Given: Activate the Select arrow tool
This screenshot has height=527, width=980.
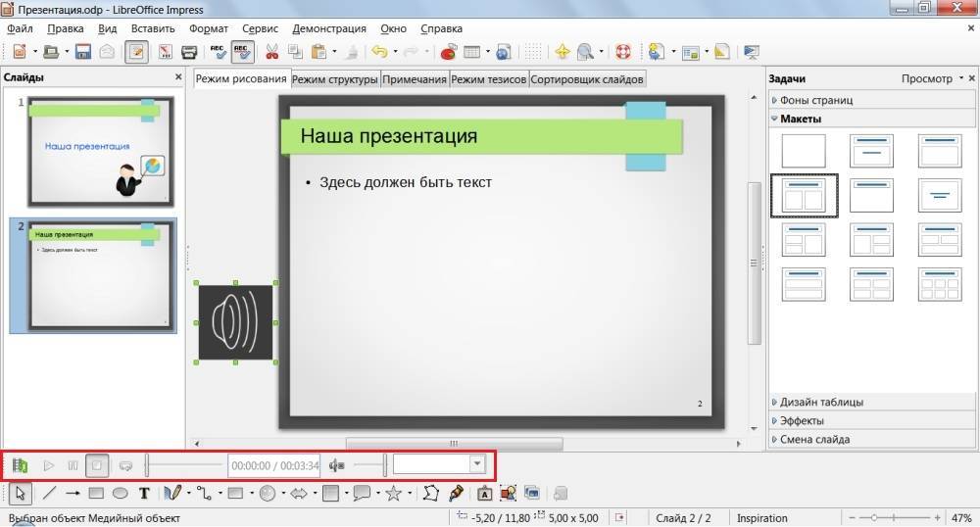Looking at the screenshot, I should click(x=20, y=494).
